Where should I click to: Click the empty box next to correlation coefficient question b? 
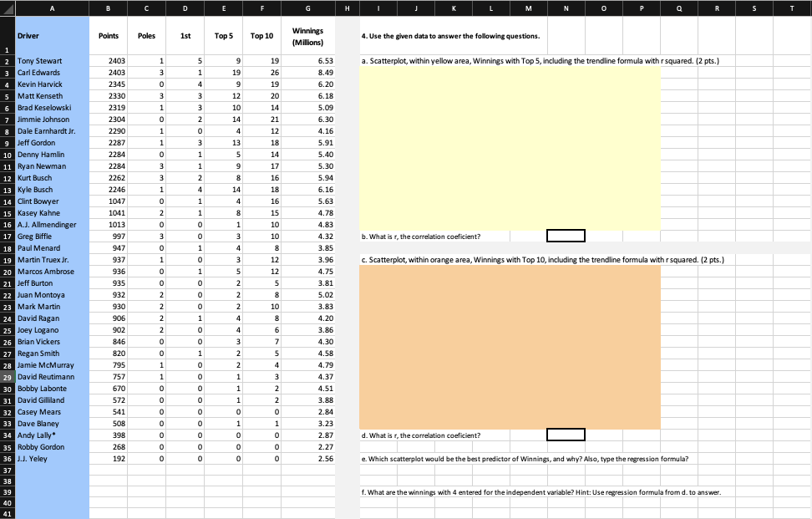click(x=565, y=235)
